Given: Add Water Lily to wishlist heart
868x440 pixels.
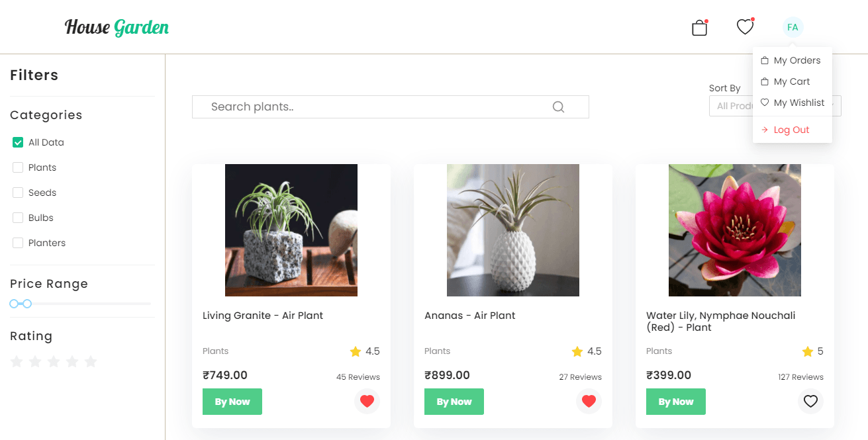Looking at the screenshot, I should coord(810,401).
